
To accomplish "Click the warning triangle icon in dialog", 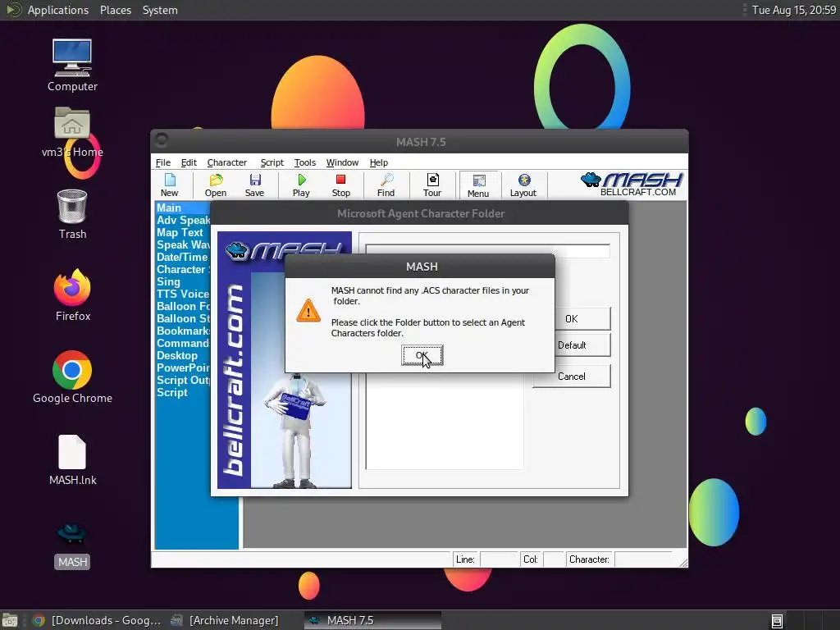I will 308,311.
